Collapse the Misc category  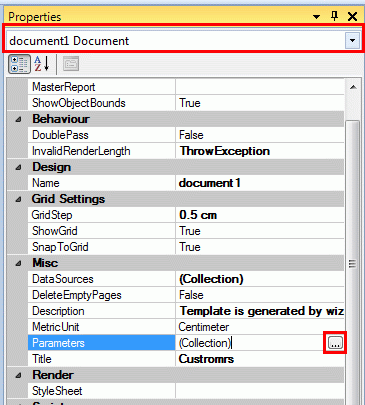click(x=18, y=263)
